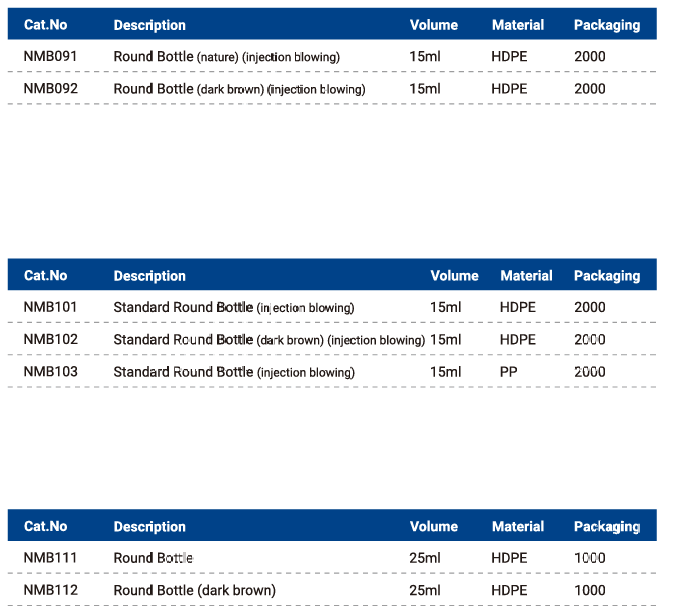690x610 pixels.
Task: Click packaging 1000 in NMB111 row
Action: (x=590, y=558)
